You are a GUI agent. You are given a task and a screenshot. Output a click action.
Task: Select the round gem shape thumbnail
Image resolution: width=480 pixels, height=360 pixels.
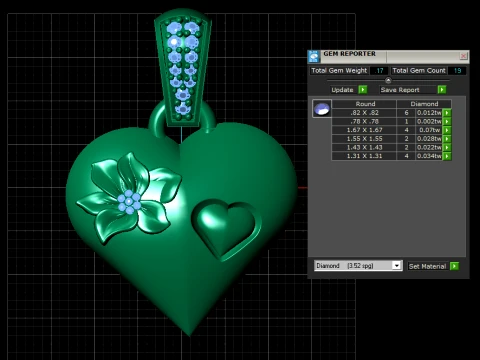[x=322, y=109]
